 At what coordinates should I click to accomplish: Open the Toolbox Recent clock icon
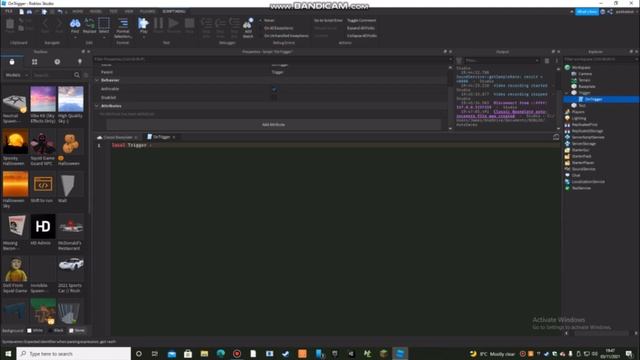[57, 62]
